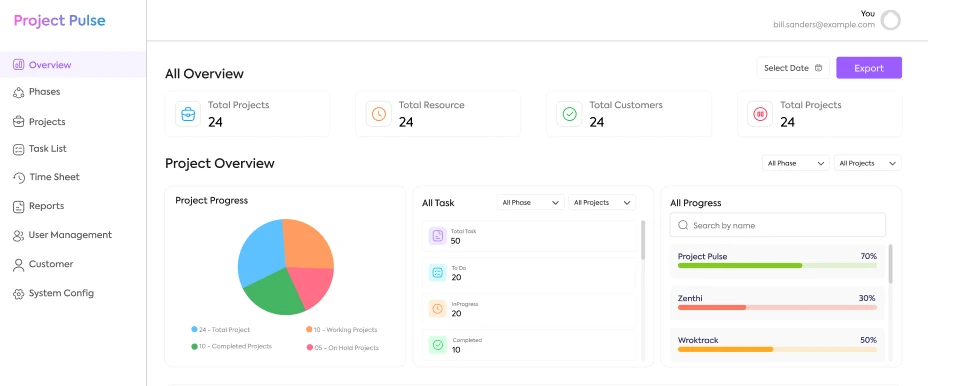Image resolution: width=961 pixels, height=386 pixels.
Task: Click the orange InProgress clock icon
Action: (438, 309)
